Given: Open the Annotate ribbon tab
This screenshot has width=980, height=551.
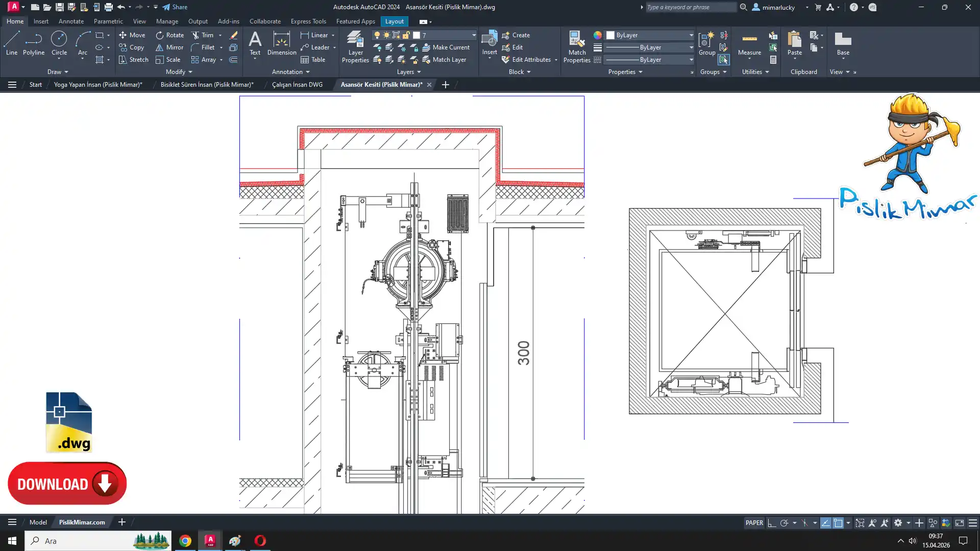Looking at the screenshot, I should (x=71, y=21).
